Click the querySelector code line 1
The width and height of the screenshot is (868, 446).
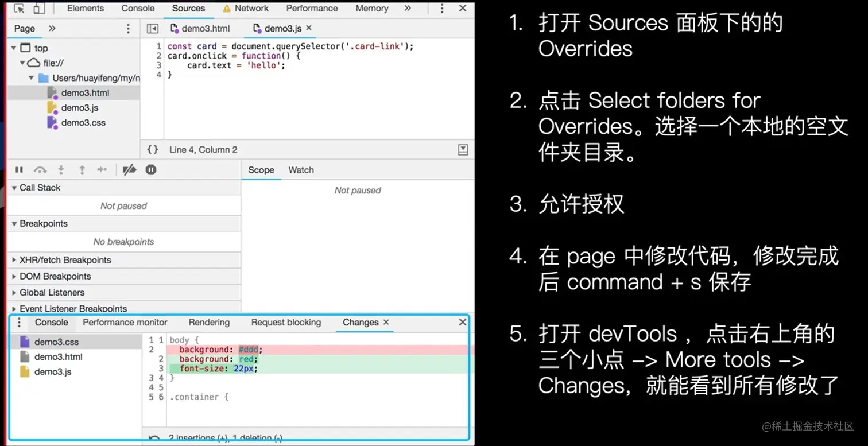[x=290, y=46]
